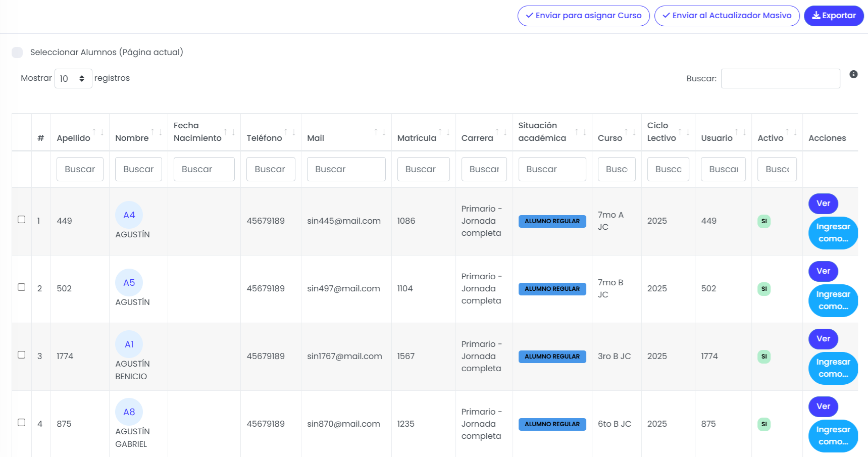Image resolution: width=868 pixels, height=457 pixels.
Task: Focus the Fecha Nacimiento Buscar filter
Action: coord(204,169)
